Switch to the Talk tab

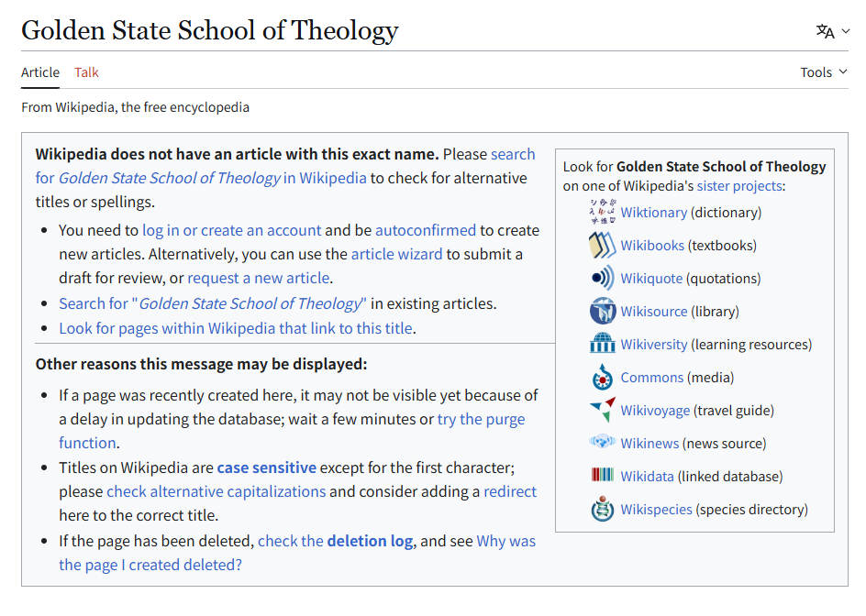(86, 72)
